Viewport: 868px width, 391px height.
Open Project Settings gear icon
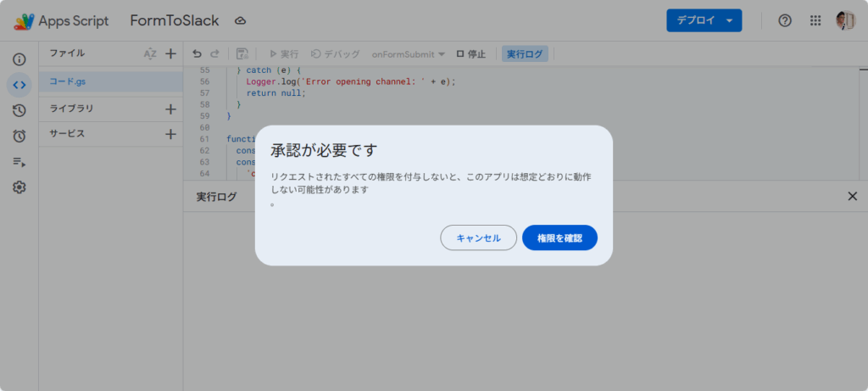click(19, 187)
